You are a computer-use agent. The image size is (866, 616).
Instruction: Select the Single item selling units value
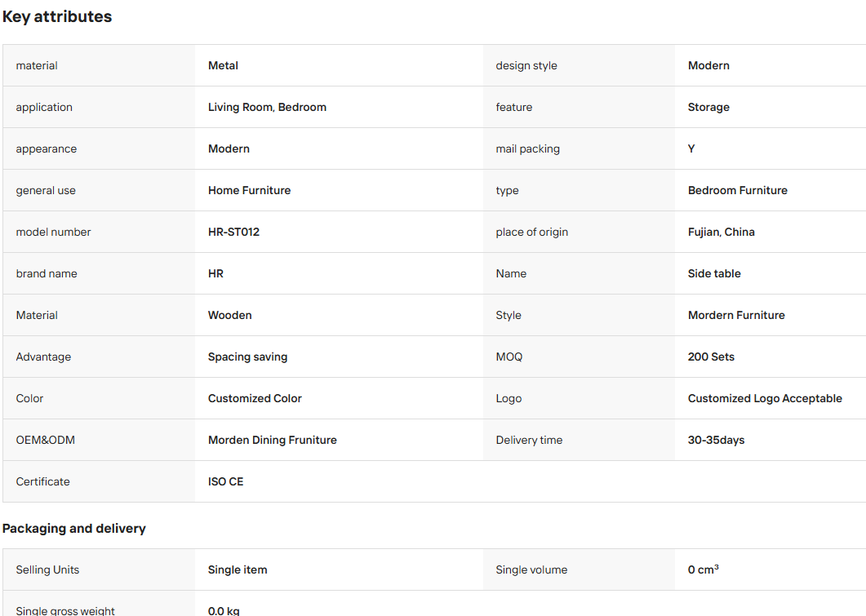pyautogui.click(x=238, y=569)
